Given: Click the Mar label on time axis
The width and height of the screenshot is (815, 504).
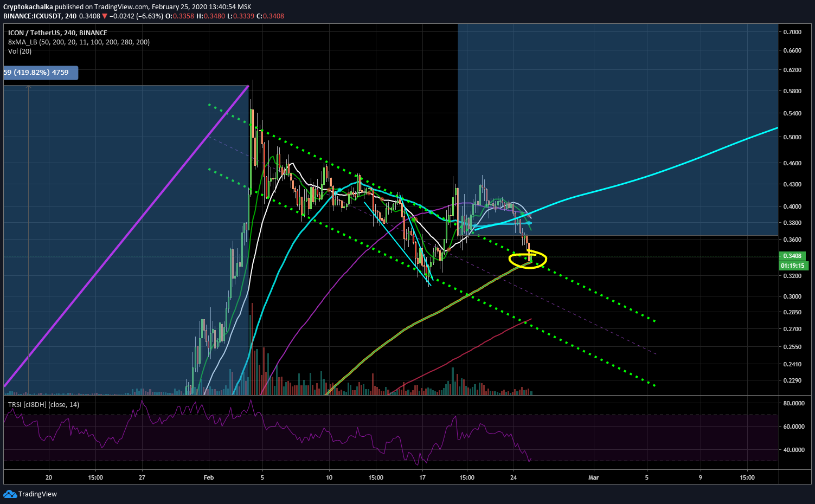Looking at the screenshot, I should tap(594, 477).
